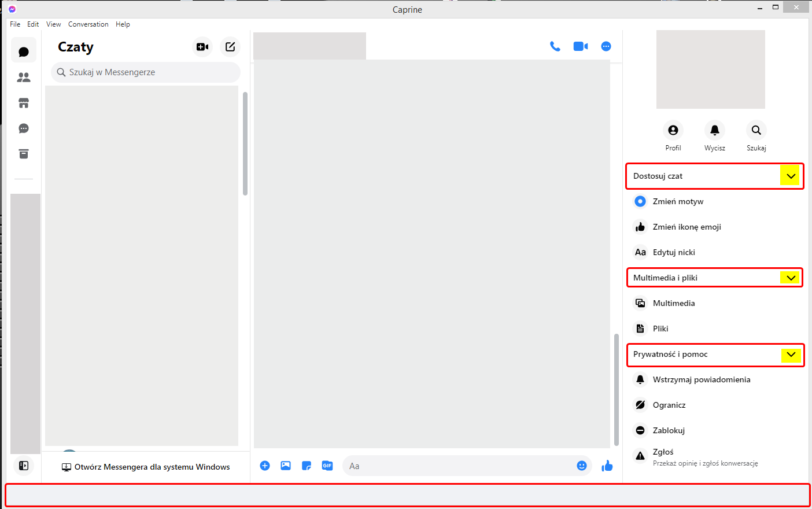Screen dimensions: 812x509
Task: Open the Conversation menu
Action: tap(88, 24)
